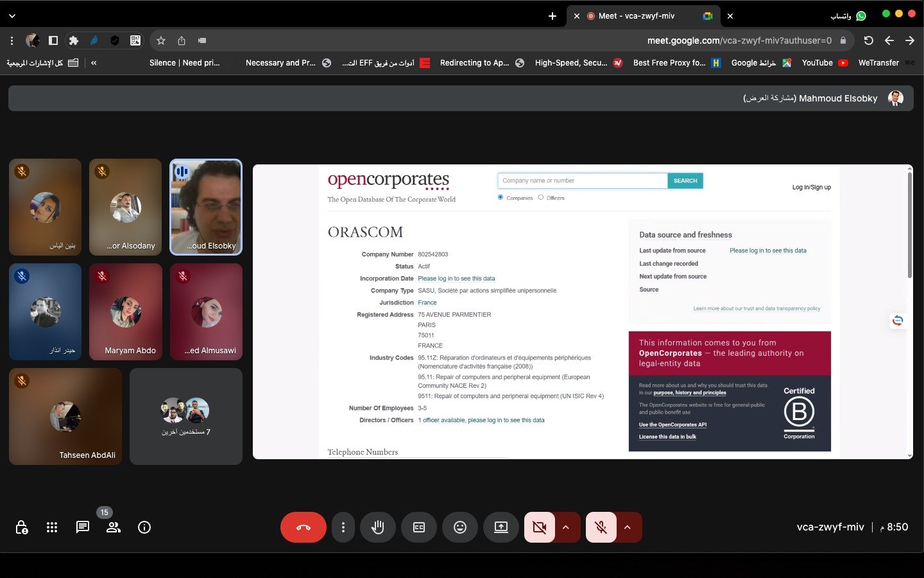Viewport: 924px width, 578px height.
Task: Open the 7 other users tile
Action: [x=186, y=416]
